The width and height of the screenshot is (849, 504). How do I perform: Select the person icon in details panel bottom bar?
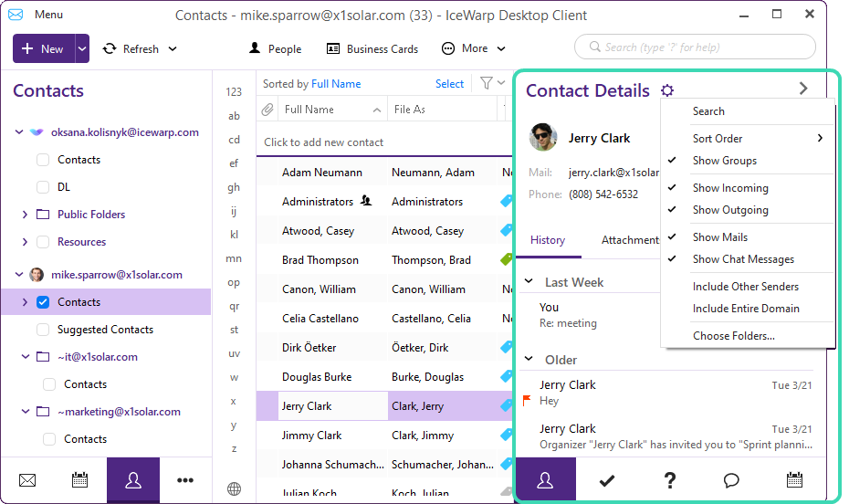[545, 480]
